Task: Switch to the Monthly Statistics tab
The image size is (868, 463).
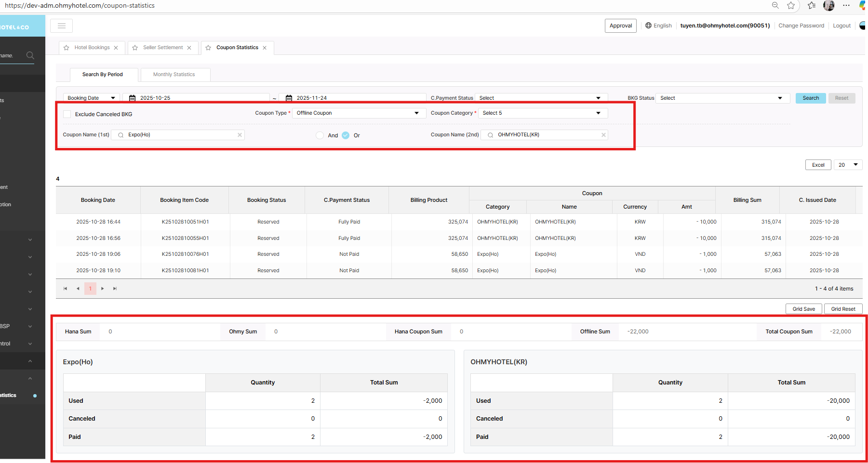Action: click(174, 75)
